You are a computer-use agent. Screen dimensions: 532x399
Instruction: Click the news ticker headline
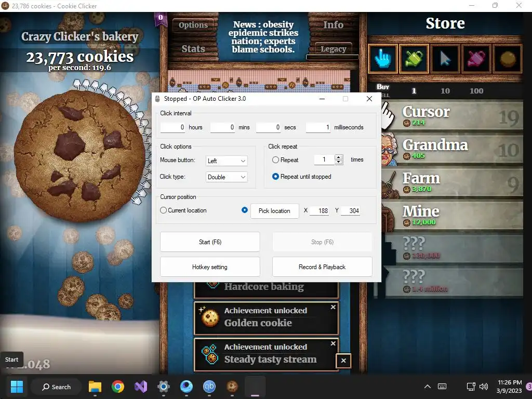263,37
